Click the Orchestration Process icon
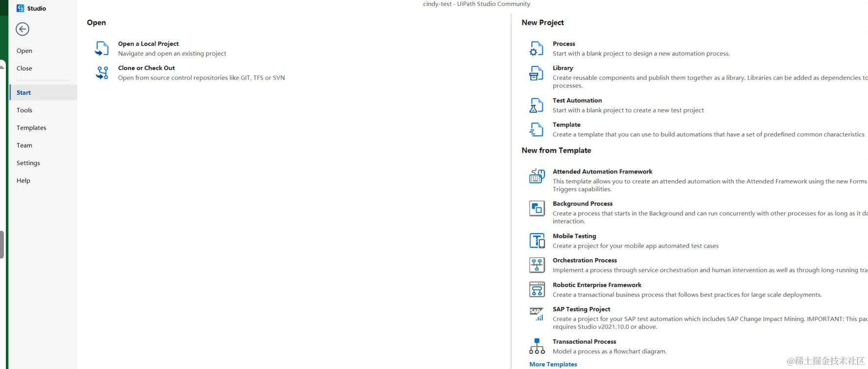Screen dimensions: 868x369 537,265
